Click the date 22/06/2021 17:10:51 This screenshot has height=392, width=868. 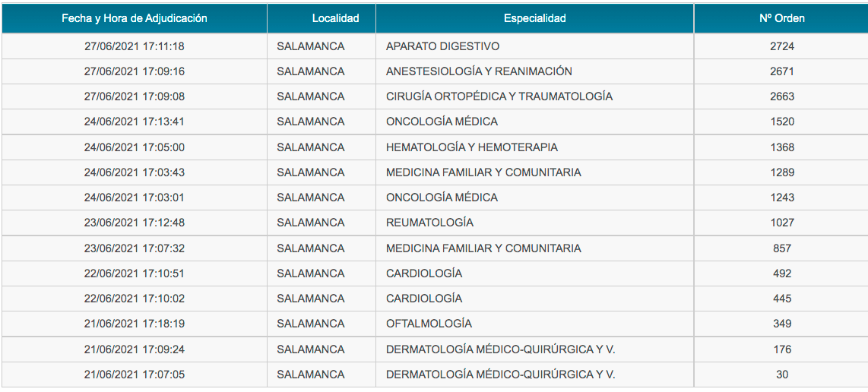134,273
